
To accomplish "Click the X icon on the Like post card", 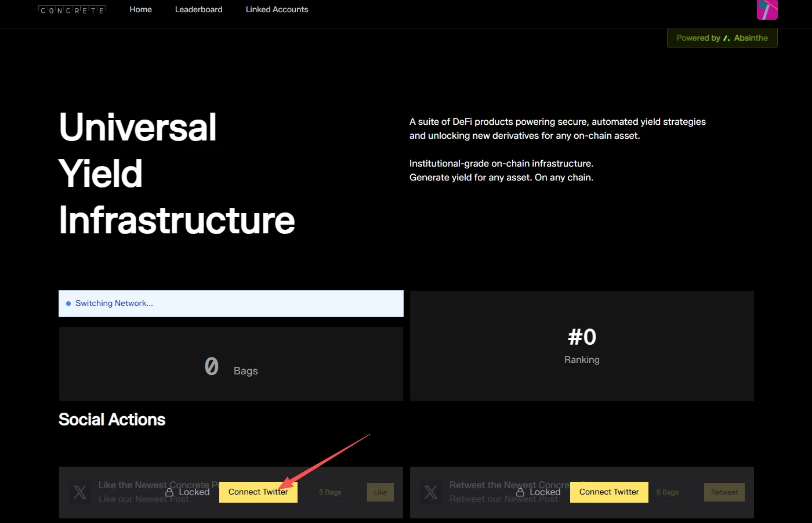I will pyautogui.click(x=80, y=492).
